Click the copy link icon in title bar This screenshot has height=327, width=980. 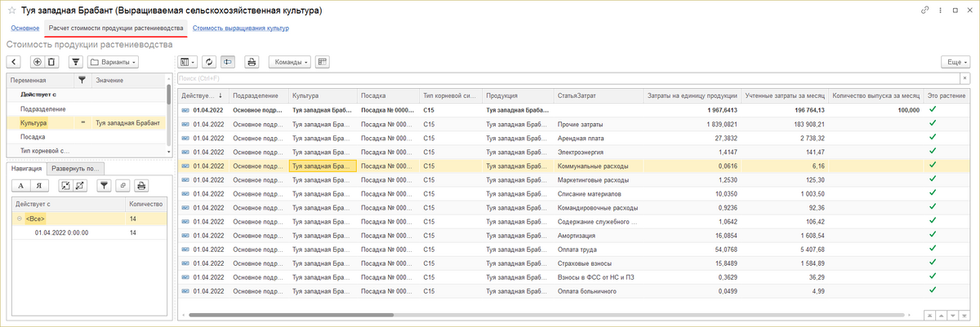click(x=924, y=11)
